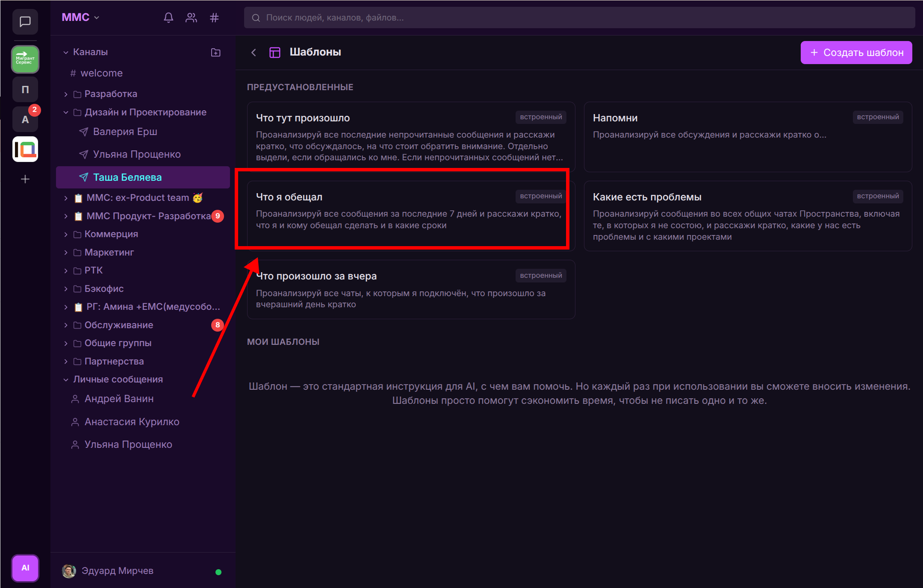Expand the Разработка folder
This screenshot has width=923, height=588.
point(66,94)
